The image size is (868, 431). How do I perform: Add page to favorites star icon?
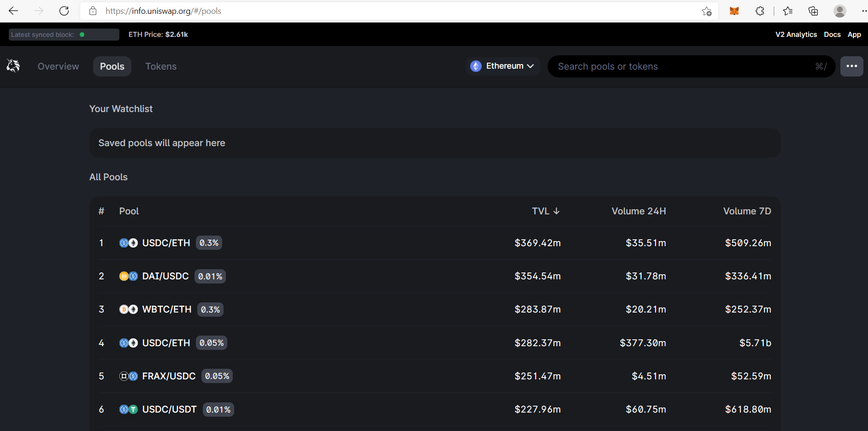pyautogui.click(x=707, y=11)
